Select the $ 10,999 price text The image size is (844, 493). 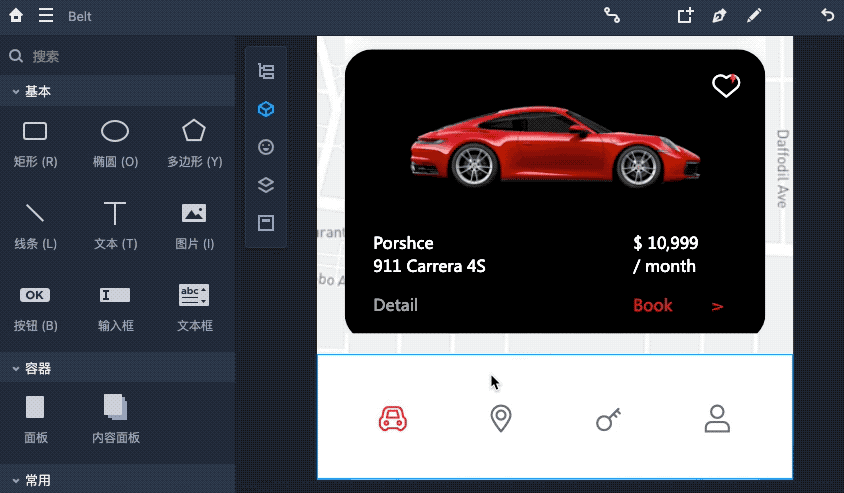coord(666,243)
